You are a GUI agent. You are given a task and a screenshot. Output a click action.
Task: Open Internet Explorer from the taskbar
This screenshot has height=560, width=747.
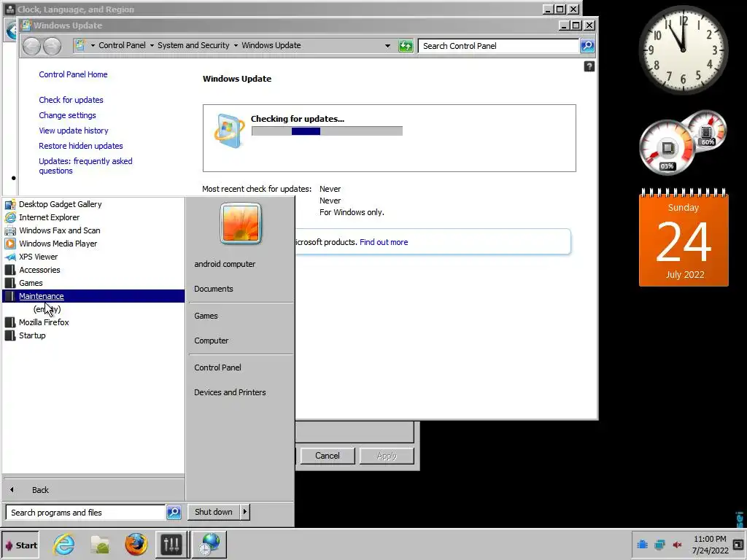click(x=63, y=545)
